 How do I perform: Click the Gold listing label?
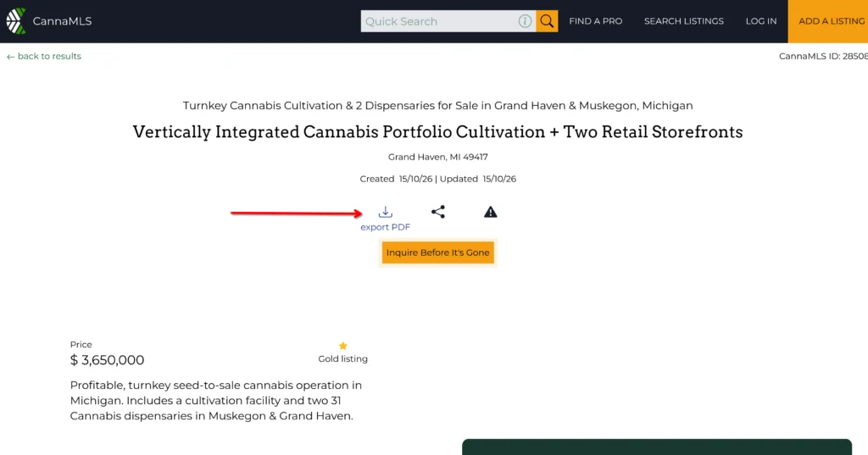pyautogui.click(x=342, y=358)
